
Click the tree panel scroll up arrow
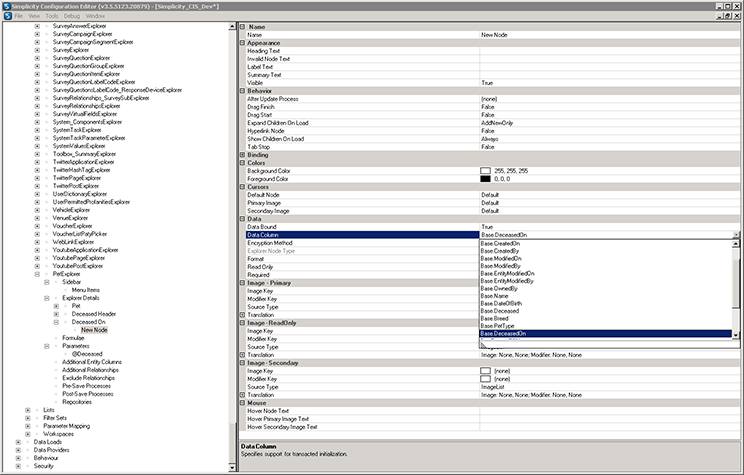pyautogui.click(x=232, y=27)
